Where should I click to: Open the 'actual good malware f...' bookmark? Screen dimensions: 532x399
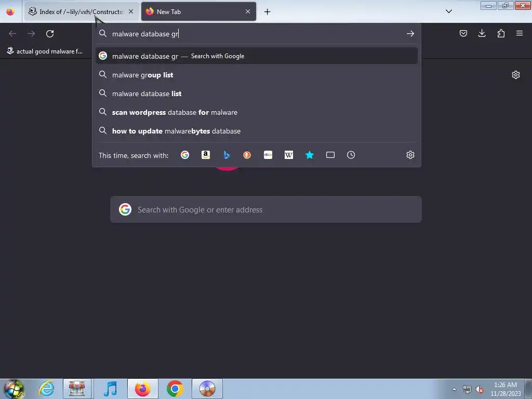point(45,51)
